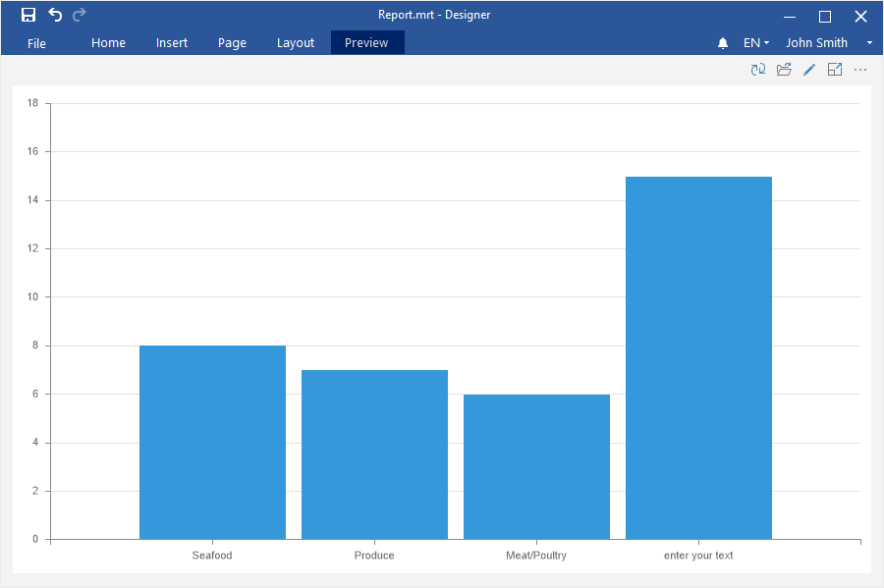Undo the last action

pos(55,15)
